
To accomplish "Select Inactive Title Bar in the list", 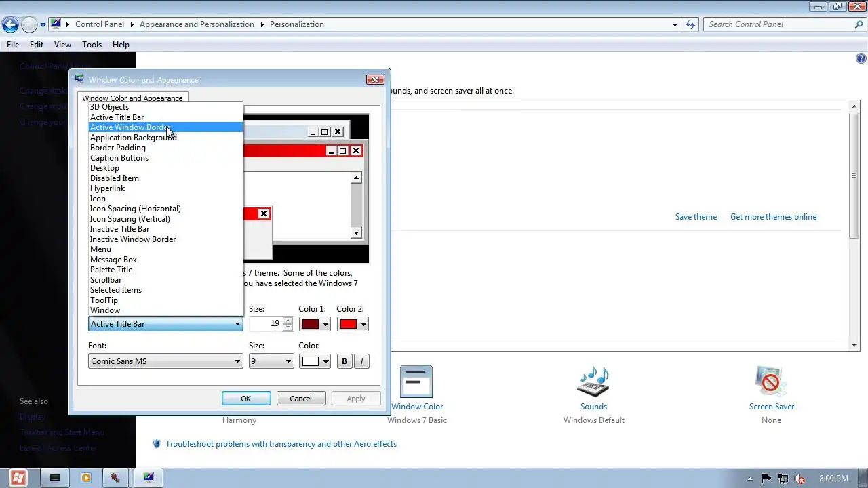I will pos(165,229).
